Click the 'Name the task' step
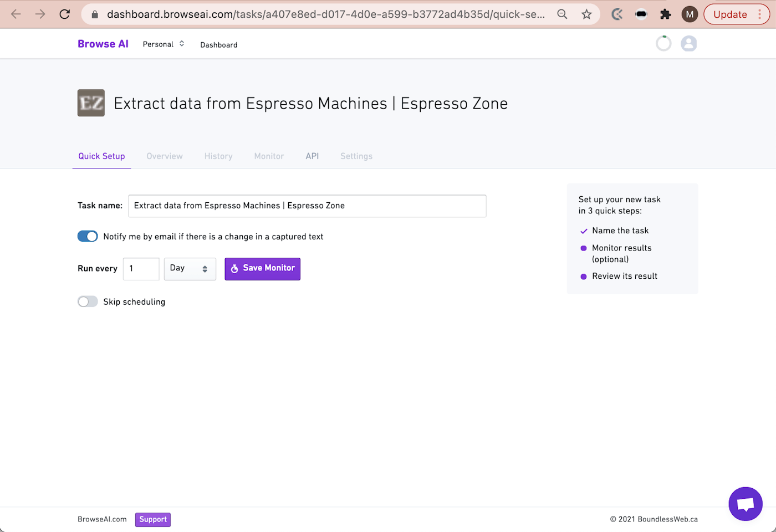 [620, 231]
